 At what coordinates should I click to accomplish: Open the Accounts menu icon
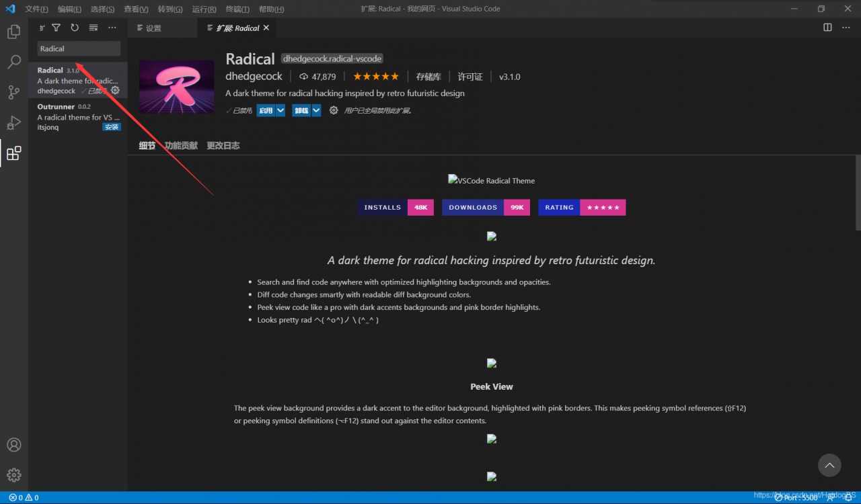tap(13, 445)
